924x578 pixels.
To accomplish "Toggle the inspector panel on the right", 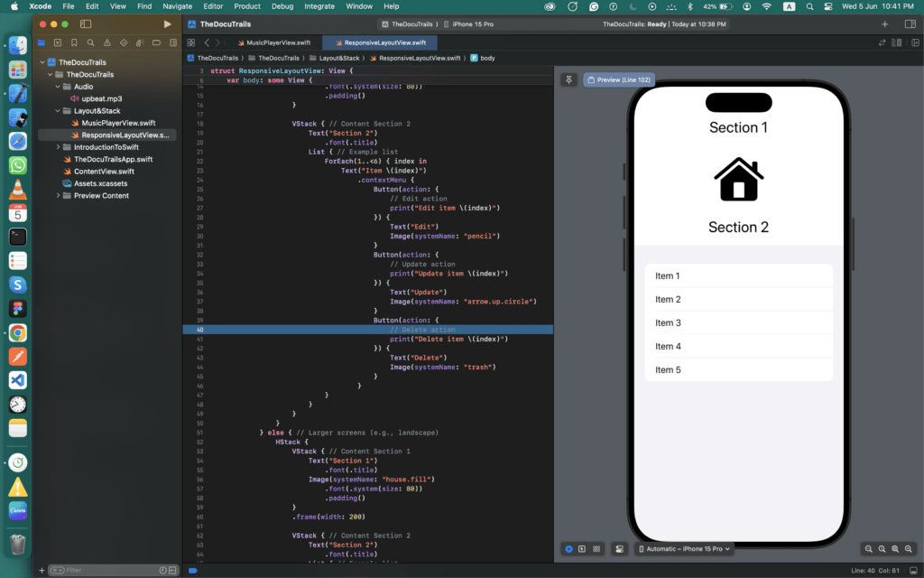I will coord(910,24).
